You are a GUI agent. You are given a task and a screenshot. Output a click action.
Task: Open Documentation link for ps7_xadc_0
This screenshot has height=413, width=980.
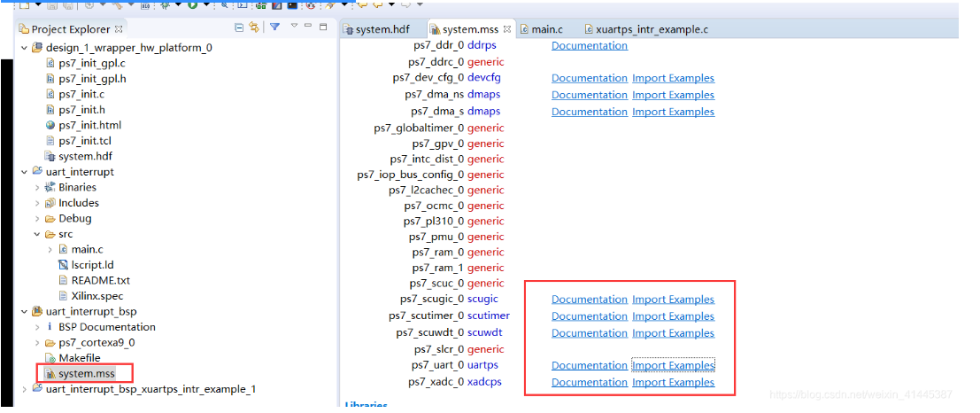589,382
